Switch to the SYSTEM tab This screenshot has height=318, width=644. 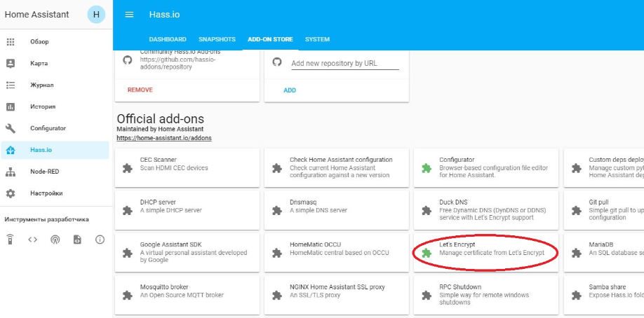click(318, 39)
